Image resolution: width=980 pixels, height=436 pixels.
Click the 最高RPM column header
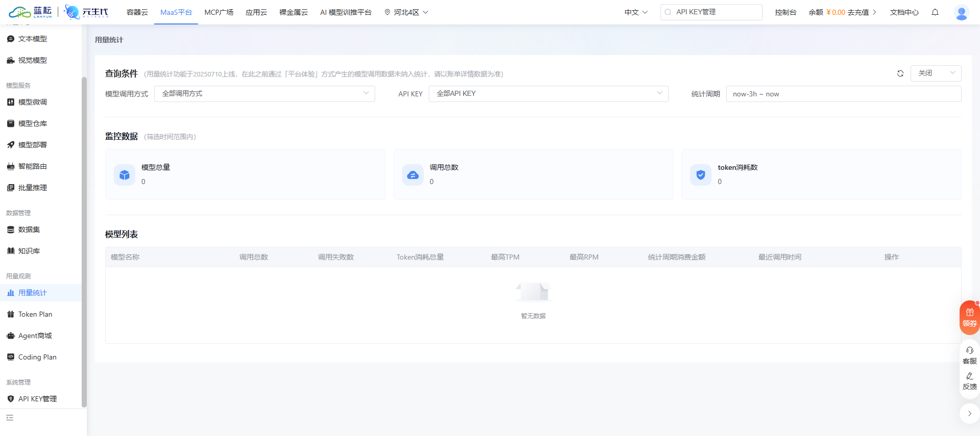point(584,257)
